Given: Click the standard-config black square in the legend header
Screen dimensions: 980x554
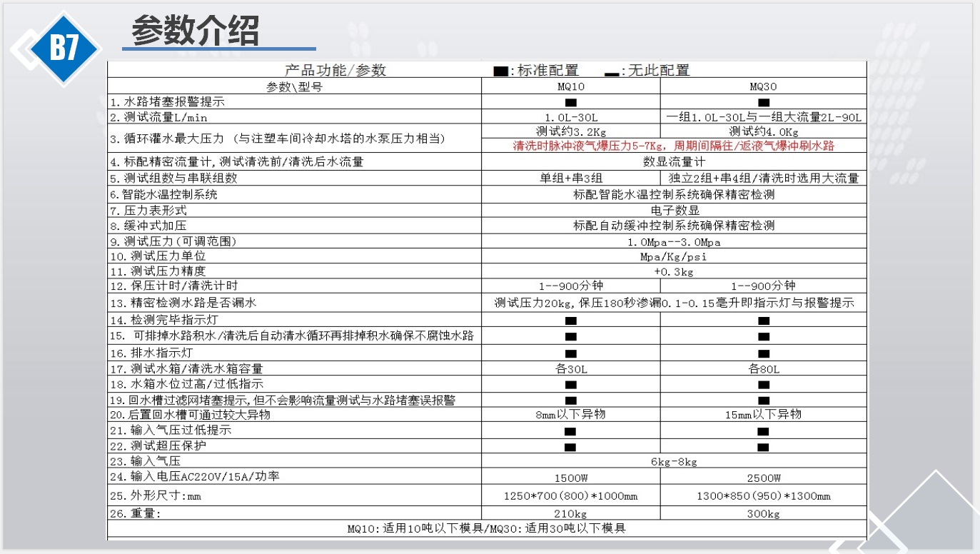Looking at the screenshot, I should coord(501,71).
